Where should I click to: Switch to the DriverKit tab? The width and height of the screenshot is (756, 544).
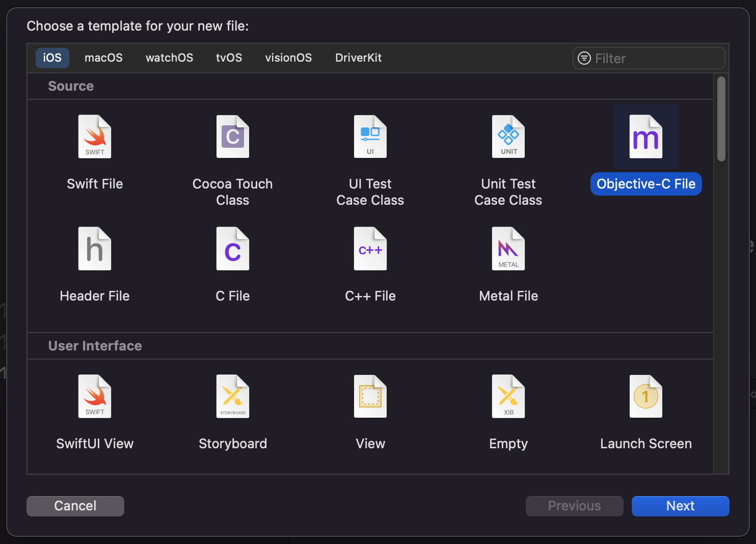(x=359, y=58)
